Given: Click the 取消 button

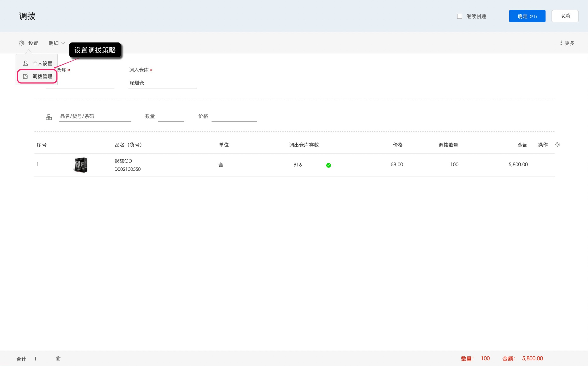Looking at the screenshot, I should tap(564, 16).
